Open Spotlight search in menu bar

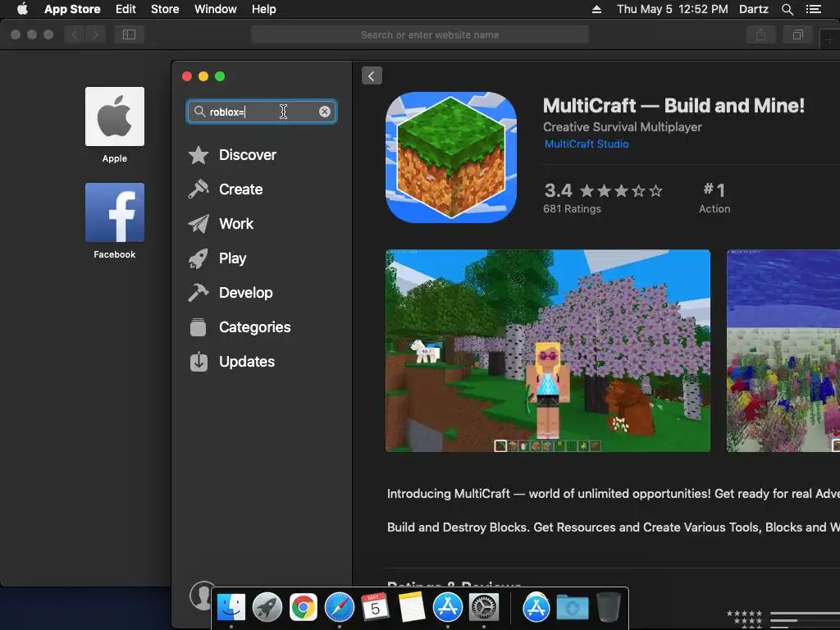point(787,9)
